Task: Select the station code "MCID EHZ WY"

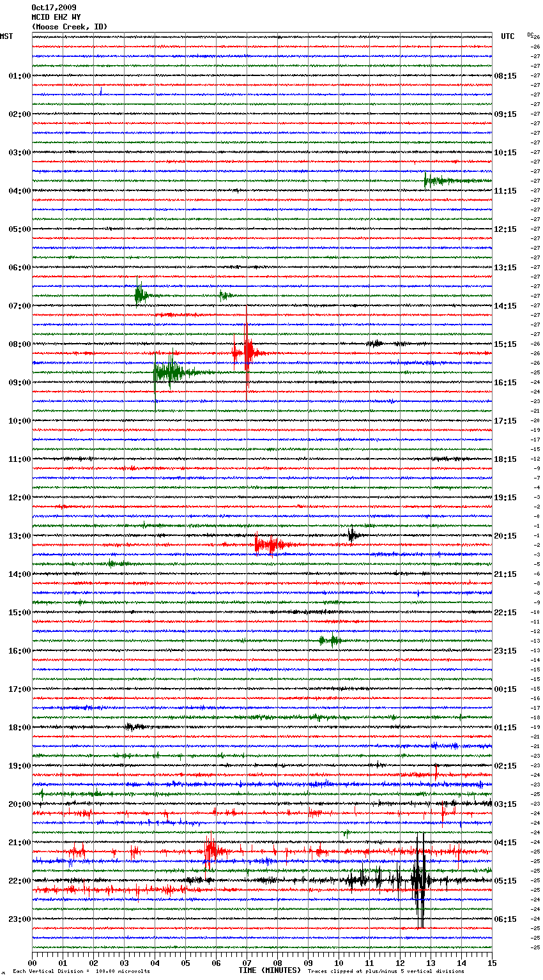Action: 56,17
